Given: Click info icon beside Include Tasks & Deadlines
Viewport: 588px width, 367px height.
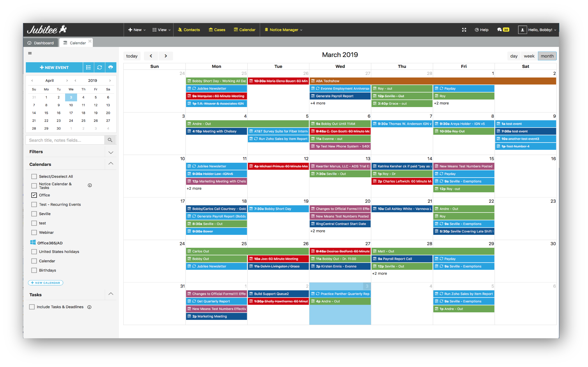Looking at the screenshot, I should [x=89, y=307].
